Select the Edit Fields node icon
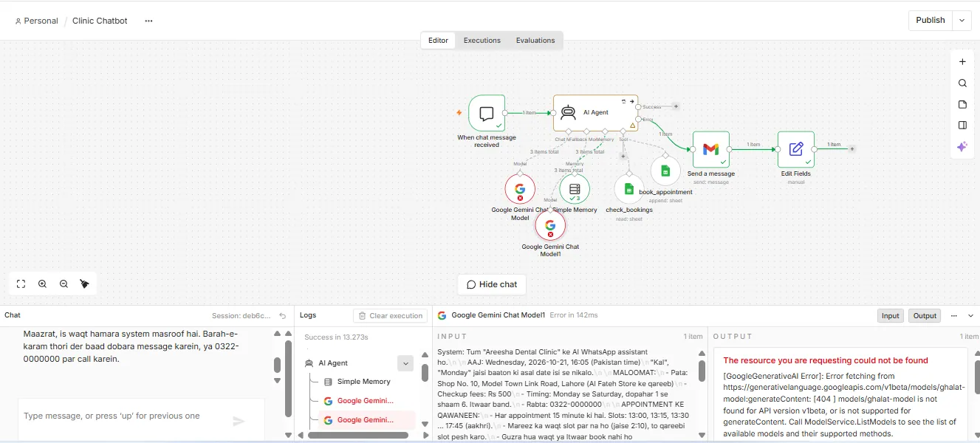Screen dimensions: 980x443 point(796,150)
